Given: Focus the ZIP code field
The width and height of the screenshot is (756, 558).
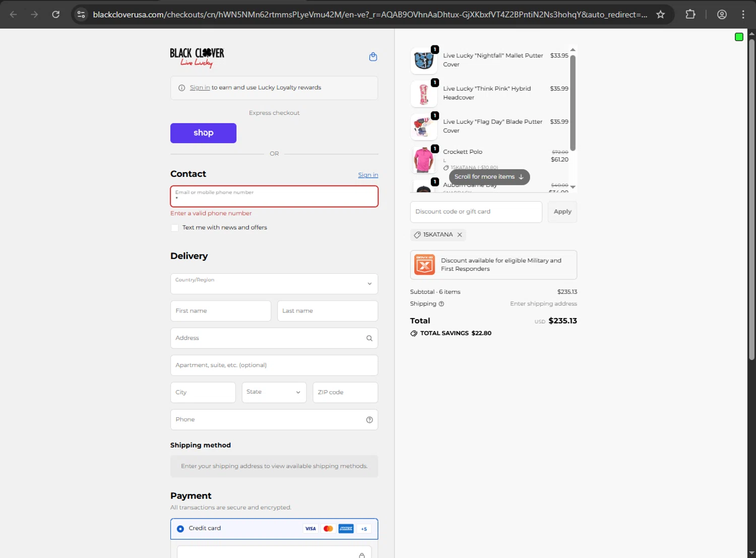Looking at the screenshot, I should [345, 392].
